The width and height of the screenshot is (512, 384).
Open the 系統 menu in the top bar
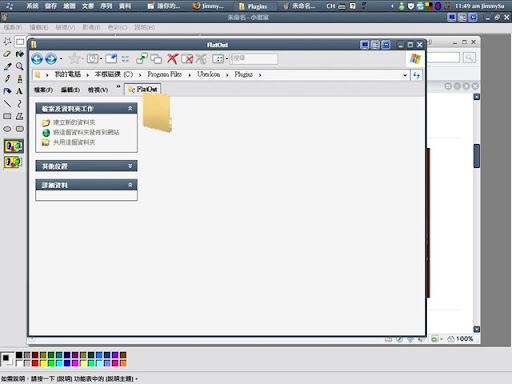pyautogui.click(x=32, y=6)
